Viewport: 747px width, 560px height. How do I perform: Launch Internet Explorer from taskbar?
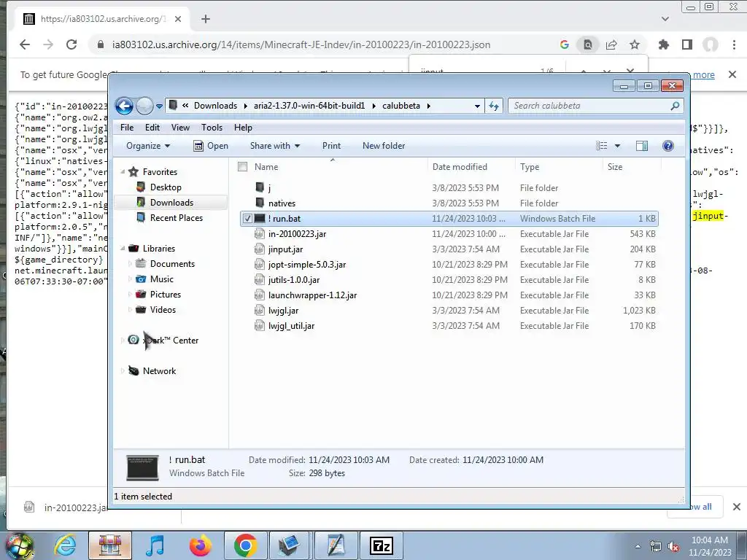coord(65,545)
